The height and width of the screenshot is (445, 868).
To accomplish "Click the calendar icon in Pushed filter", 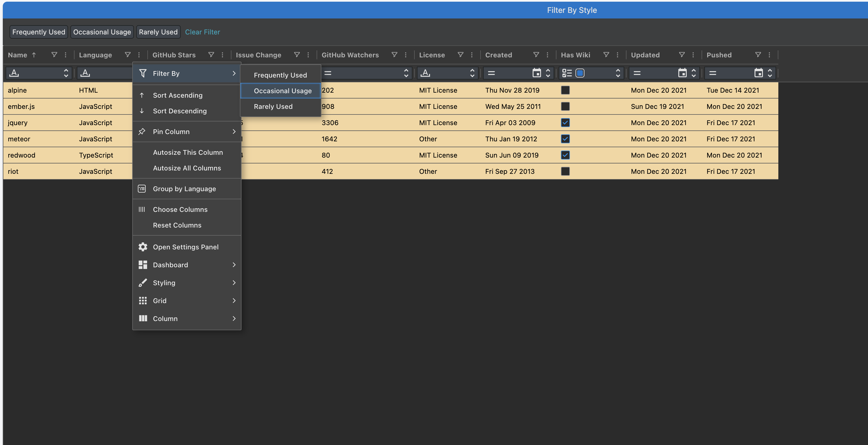I will 758,73.
